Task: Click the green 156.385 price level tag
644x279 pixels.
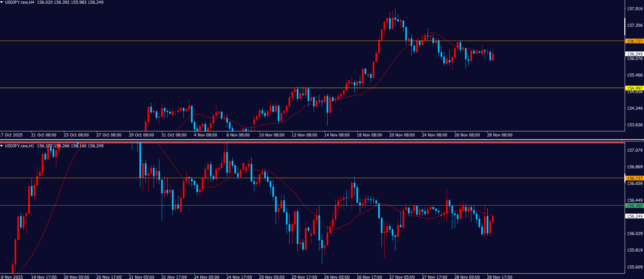Action: click(634, 206)
